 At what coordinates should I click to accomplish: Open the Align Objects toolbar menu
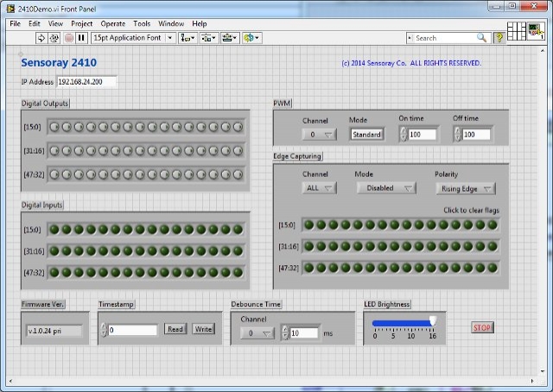pos(188,38)
